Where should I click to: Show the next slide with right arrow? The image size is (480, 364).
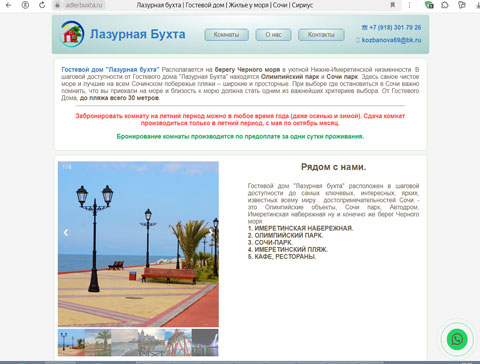coord(211,233)
